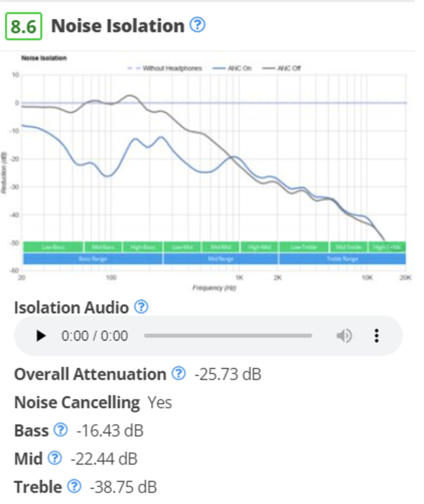This screenshot has height=504, width=424.
Task: Click help icon next to Noise Isolation heading
Action: tap(197, 25)
